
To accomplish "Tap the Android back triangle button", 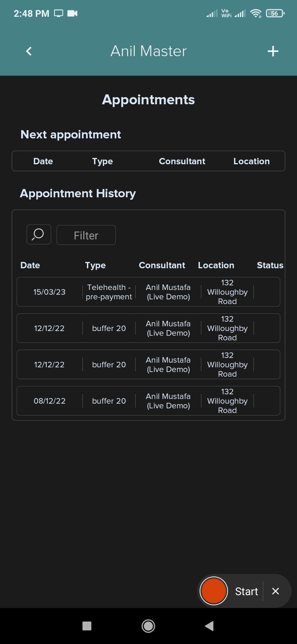I will pyautogui.click(x=209, y=626).
